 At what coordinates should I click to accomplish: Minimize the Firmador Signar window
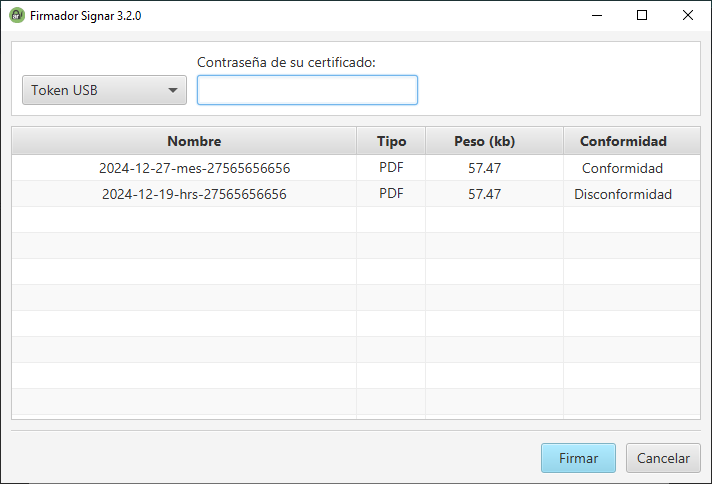click(x=597, y=15)
